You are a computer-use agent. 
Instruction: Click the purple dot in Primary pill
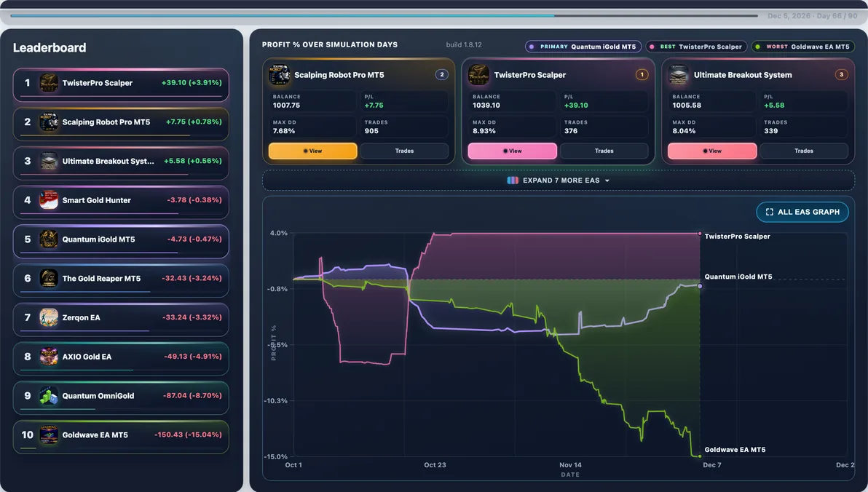click(532, 47)
